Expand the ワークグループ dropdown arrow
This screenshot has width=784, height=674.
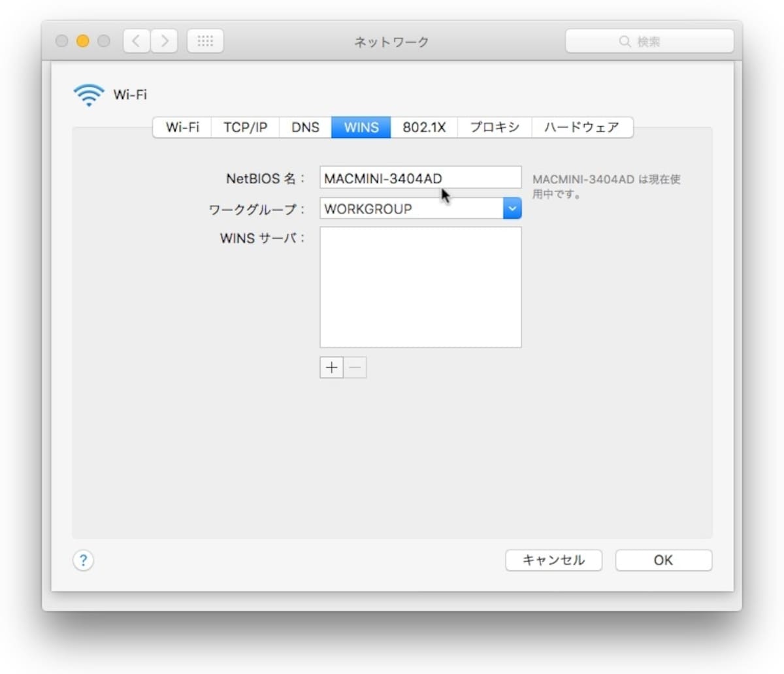click(x=512, y=208)
